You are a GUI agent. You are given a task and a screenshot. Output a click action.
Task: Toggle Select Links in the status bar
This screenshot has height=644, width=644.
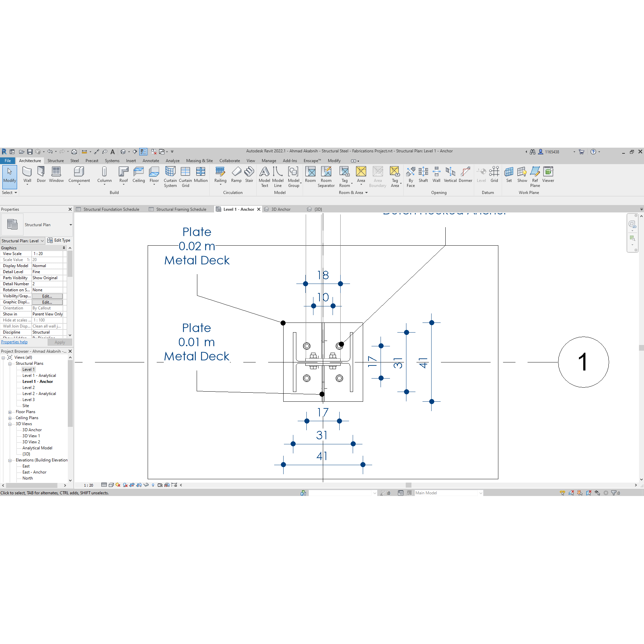point(562,493)
